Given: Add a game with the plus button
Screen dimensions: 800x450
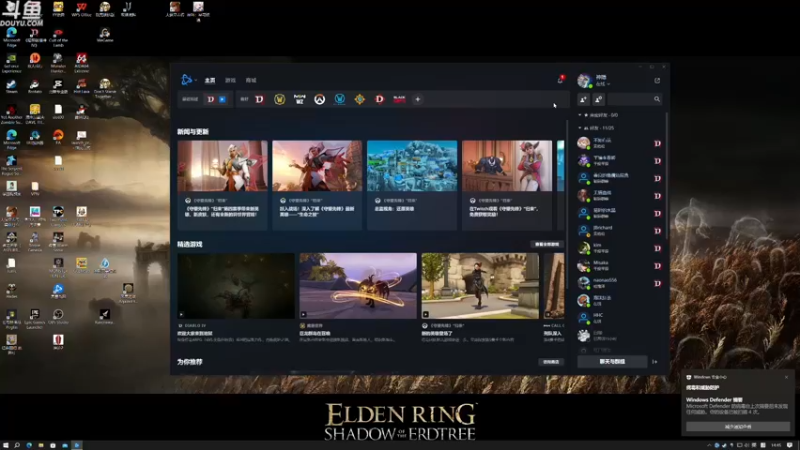Looking at the screenshot, I should [418, 99].
